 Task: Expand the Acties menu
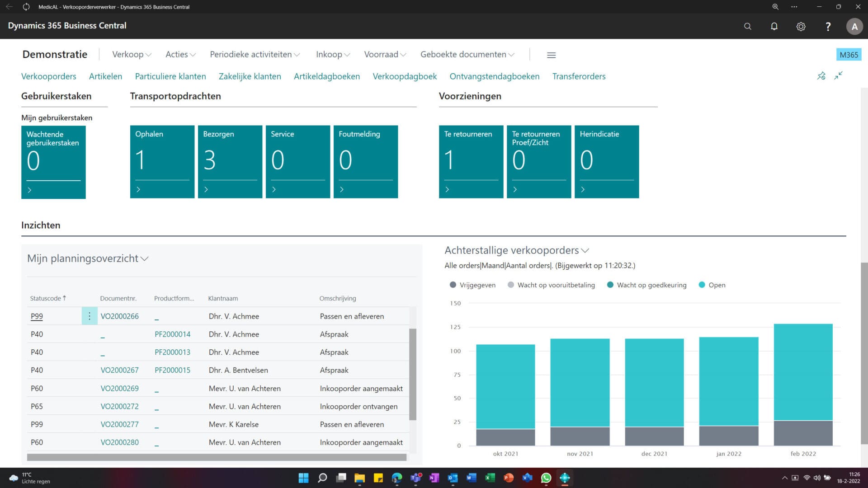point(180,54)
